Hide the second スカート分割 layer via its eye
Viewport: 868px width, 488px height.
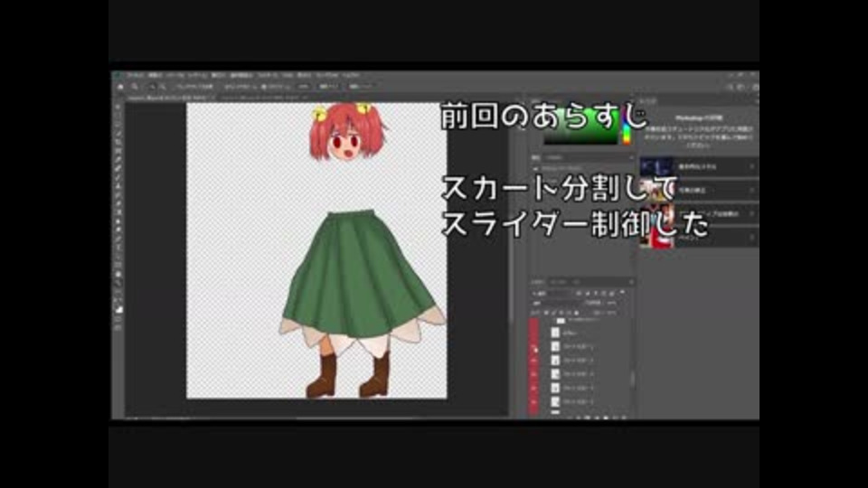point(534,361)
